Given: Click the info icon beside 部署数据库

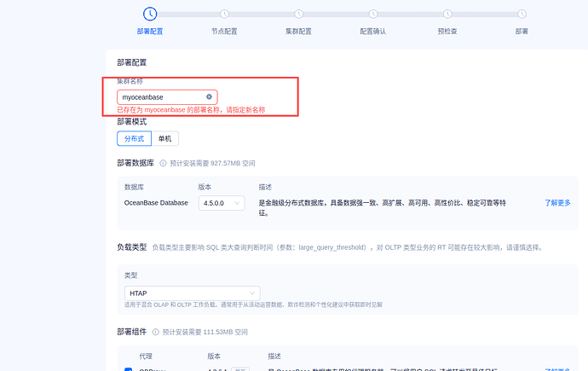Looking at the screenshot, I should click(x=163, y=163).
